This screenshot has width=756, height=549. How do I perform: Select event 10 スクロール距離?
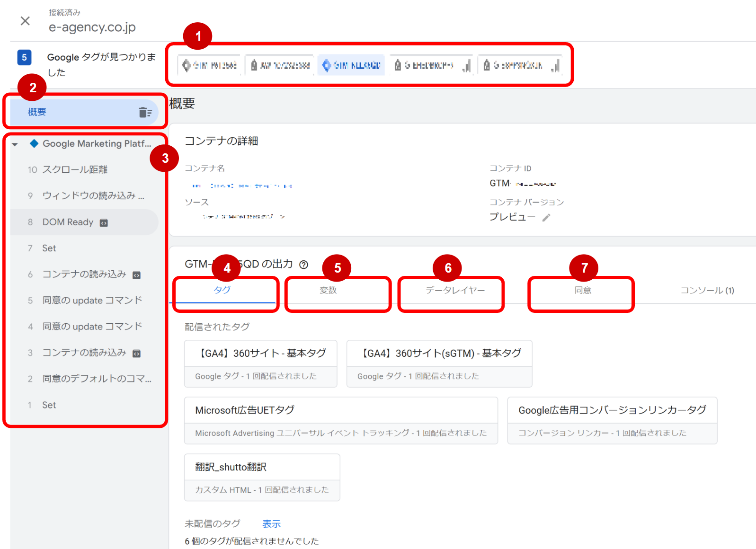click(84, 169)
